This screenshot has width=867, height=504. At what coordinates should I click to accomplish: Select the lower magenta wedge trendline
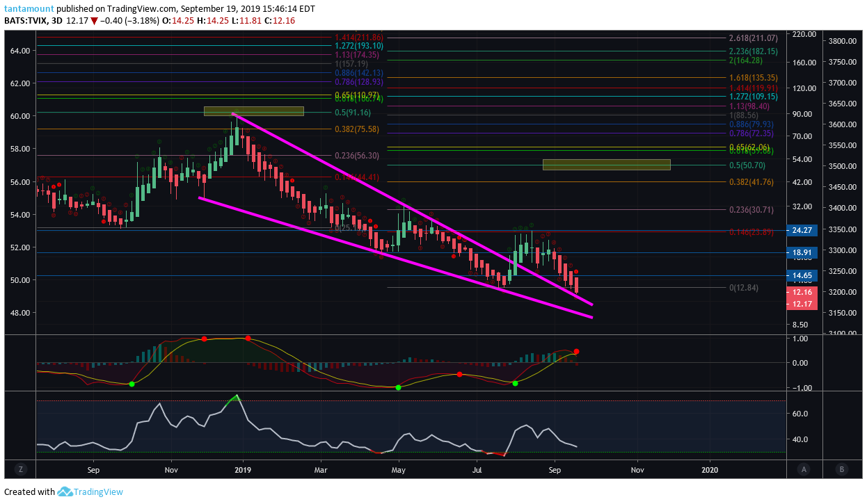(x=396, y=258)
